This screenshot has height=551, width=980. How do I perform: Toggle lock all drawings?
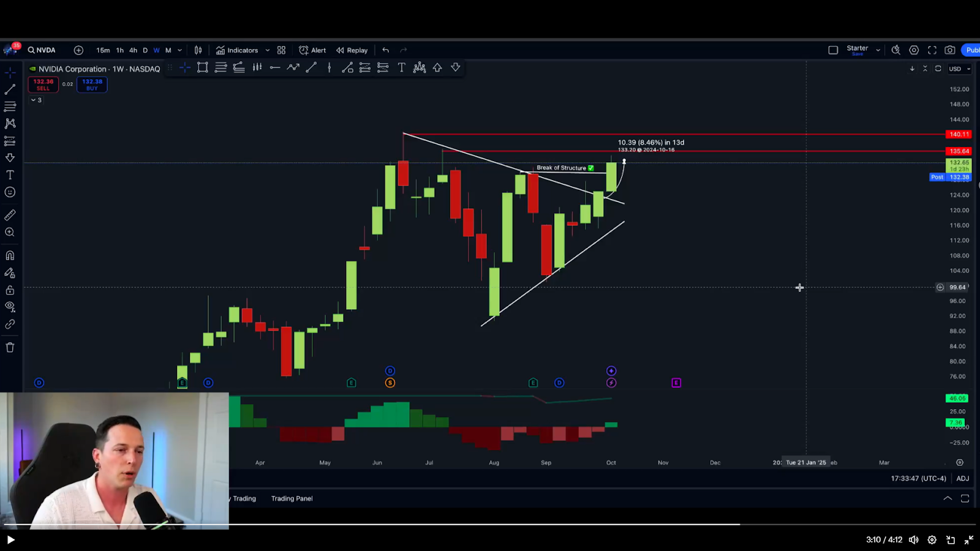tap(10, 290)
